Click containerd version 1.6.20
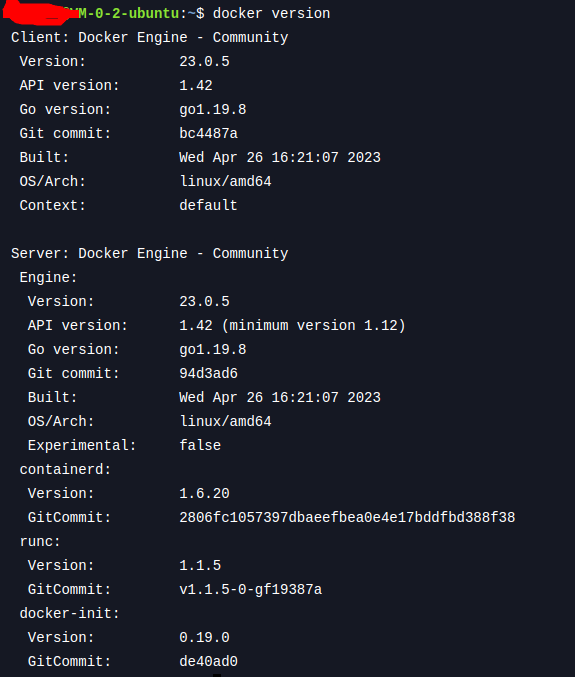The width and height of the screenshot is (575, 677). pos(204,494)
